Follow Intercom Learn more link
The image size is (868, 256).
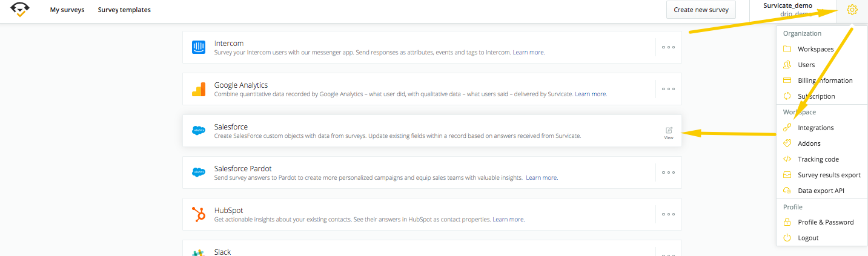point(529,53)
